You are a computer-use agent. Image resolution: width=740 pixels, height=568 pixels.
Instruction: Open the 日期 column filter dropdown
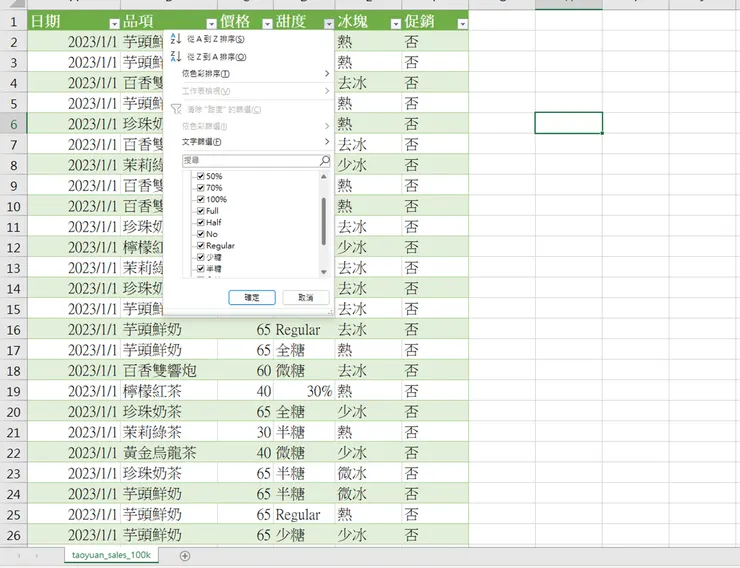tap(114, 24)
